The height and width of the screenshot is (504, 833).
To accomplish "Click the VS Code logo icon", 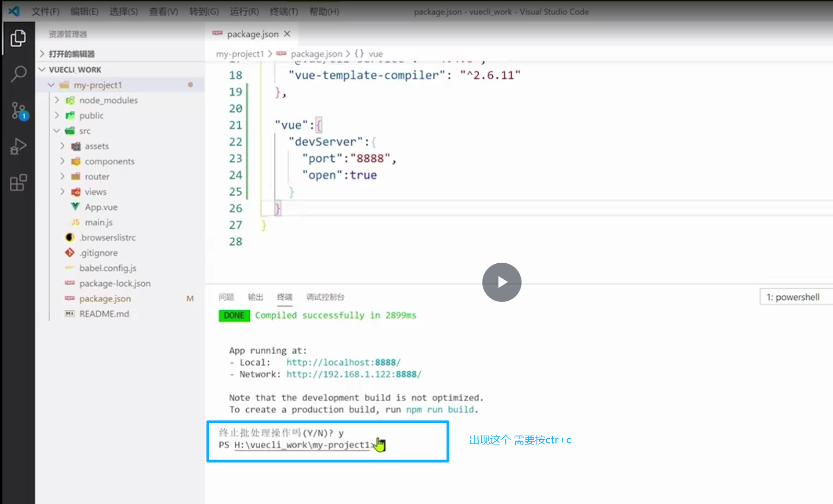I will coord(14,11).
